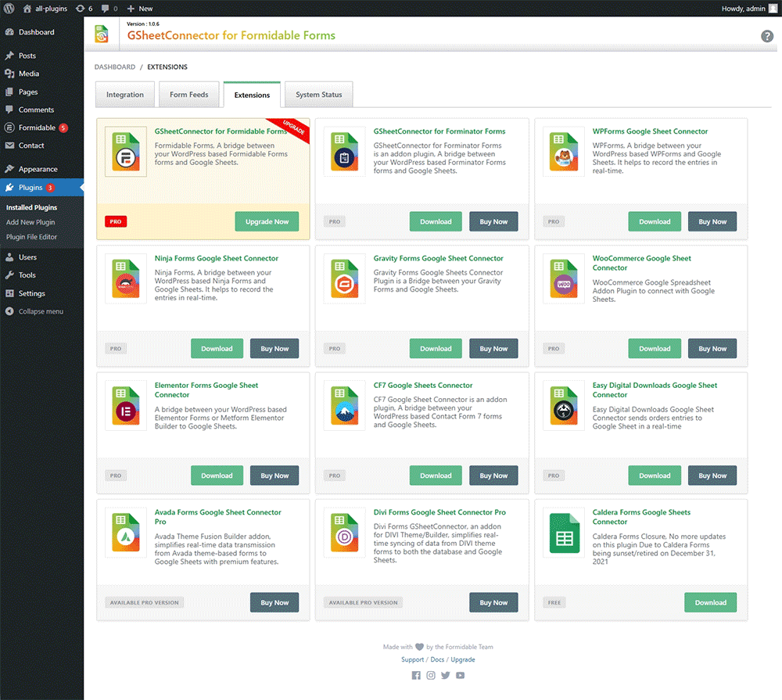
Task: Click the Ninja Forms connector icon
Action: click(126, 278)
